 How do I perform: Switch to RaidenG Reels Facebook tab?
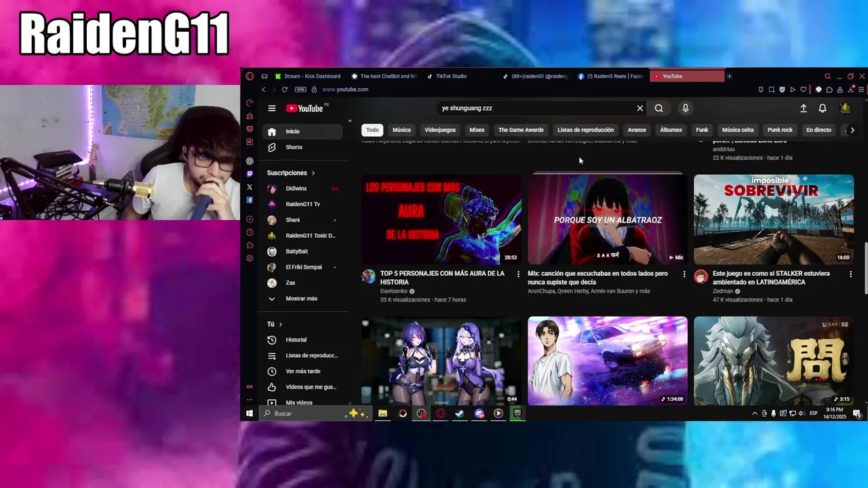[611, 76]
